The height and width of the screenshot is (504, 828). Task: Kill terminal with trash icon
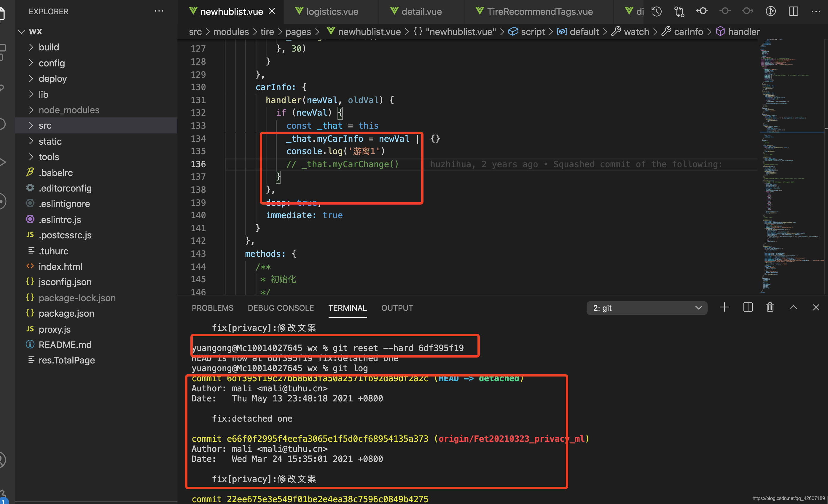tap(770, 307)
